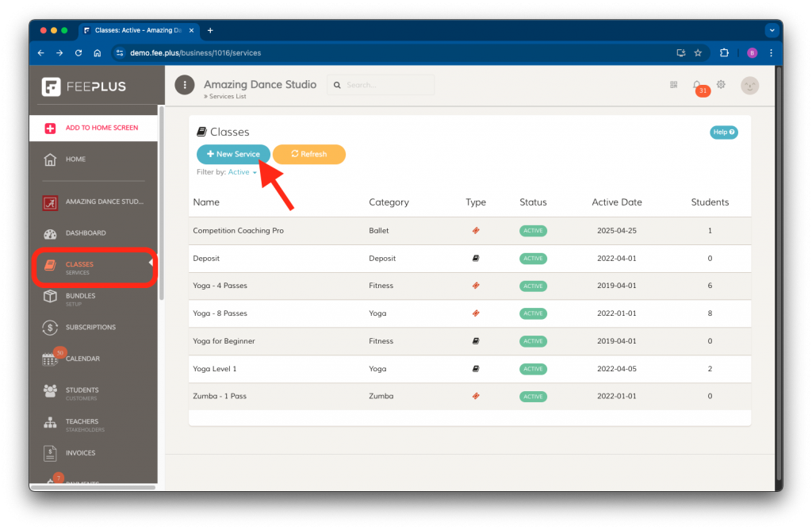Open the notifications bell icon
This screenshot has height=530, width=812.
click(x=697, y=85)
